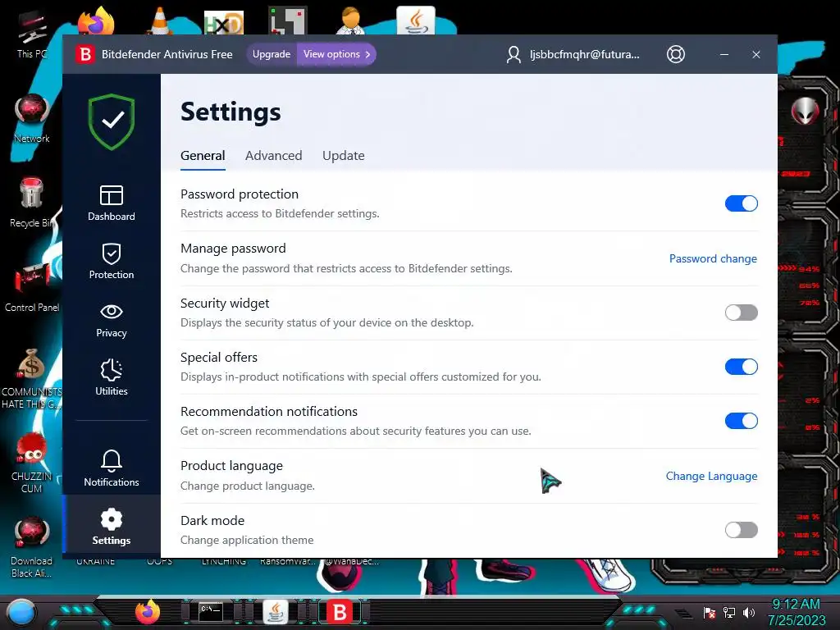
Task: Click the Upgrade button
Action: (272, 54)
